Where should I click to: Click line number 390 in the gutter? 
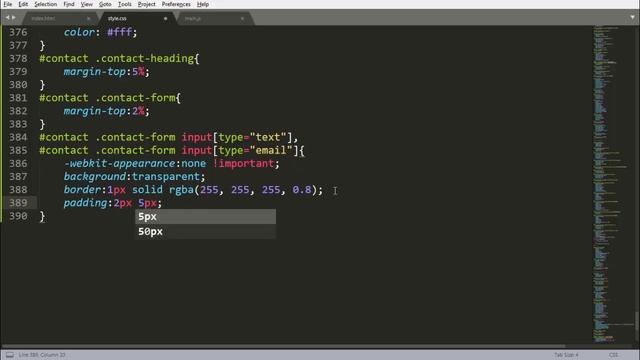click(18, 216)
